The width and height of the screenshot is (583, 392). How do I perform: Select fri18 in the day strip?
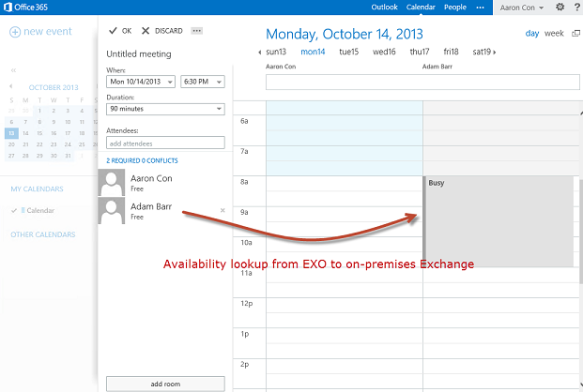point(451,52)
